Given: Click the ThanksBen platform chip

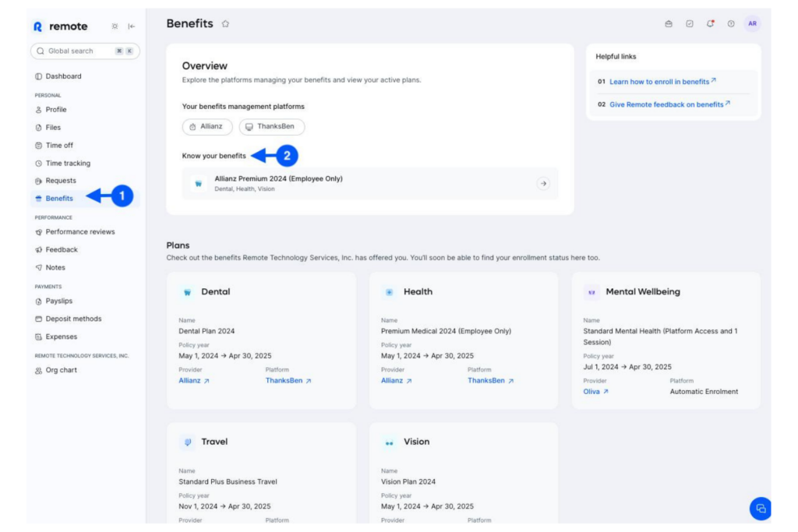Looking at the screenshot, I should click(272, 127).
